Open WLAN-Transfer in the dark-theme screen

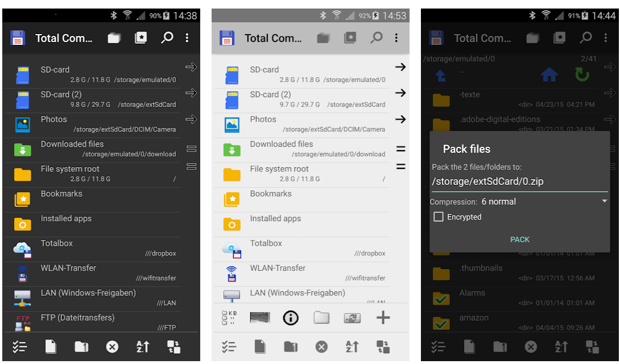pos(92,274)
